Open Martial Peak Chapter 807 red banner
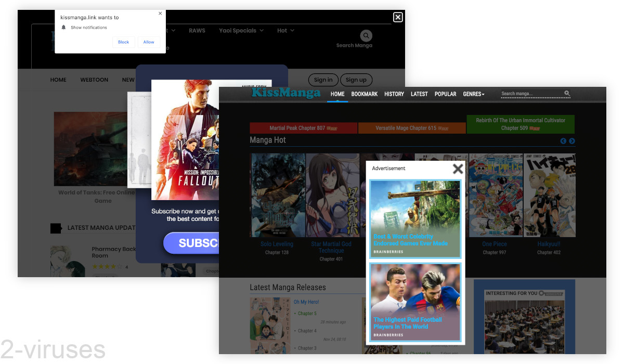Screen dimensions: 624x364 coord(304,128)
